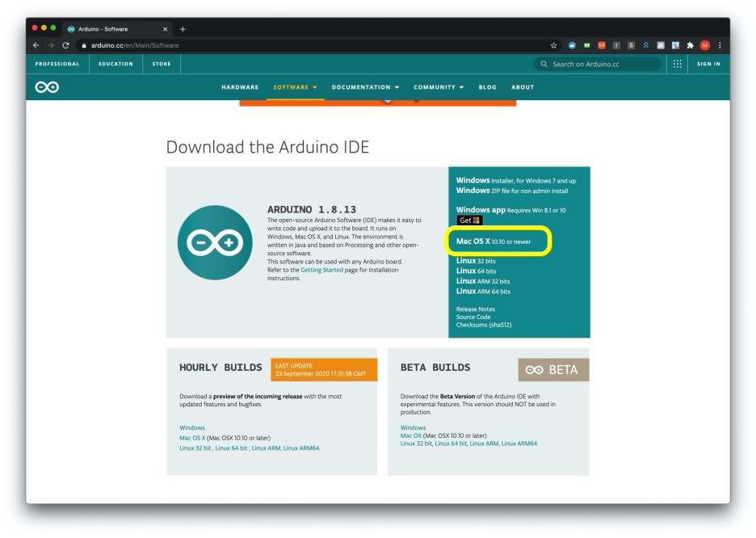
Task: Click the Last Update orange banner
Action: coord(324,370)
